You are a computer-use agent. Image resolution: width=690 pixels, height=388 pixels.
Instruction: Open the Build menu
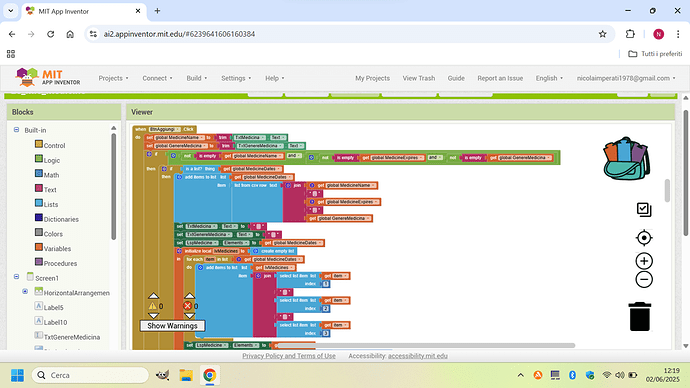196,78
